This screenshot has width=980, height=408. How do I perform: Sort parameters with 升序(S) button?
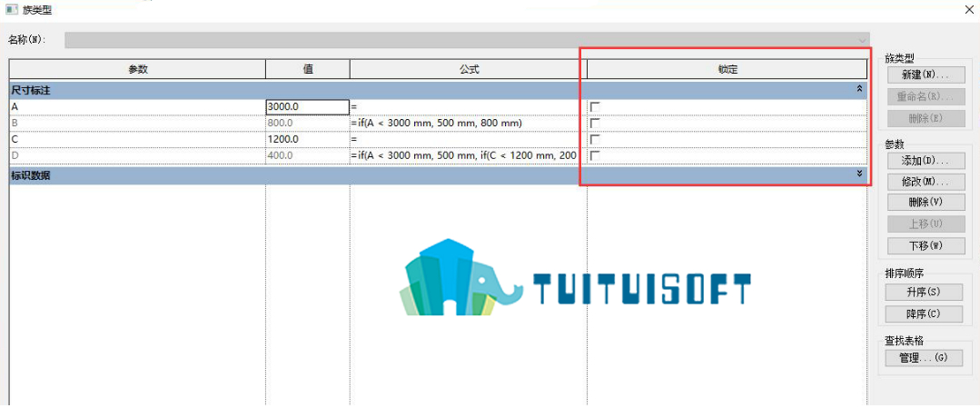point(923,292)
